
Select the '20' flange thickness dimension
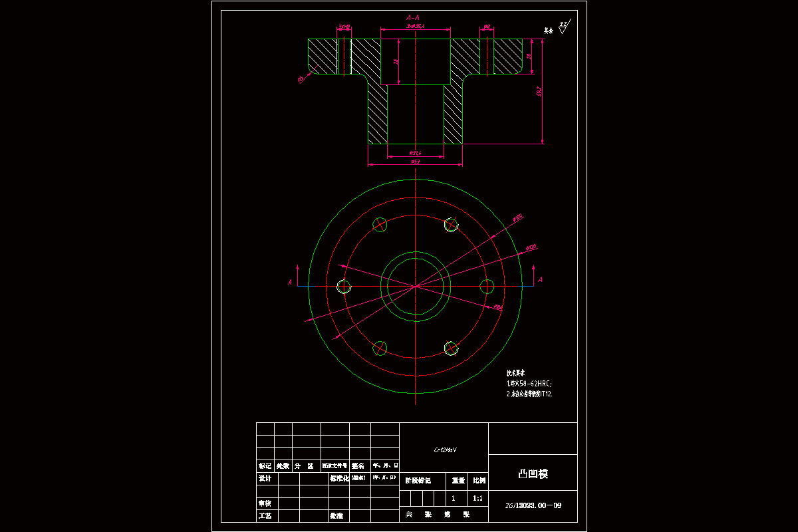click(529, 57)
